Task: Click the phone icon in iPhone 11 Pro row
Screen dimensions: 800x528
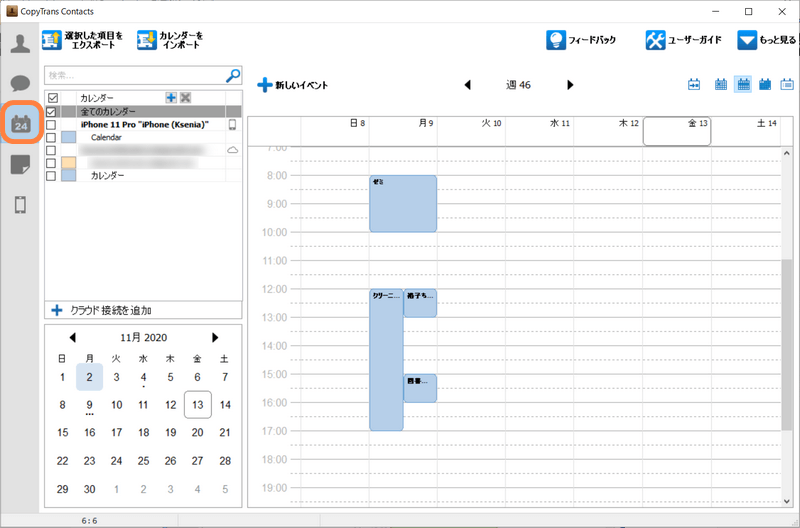Action: point(233,124)
